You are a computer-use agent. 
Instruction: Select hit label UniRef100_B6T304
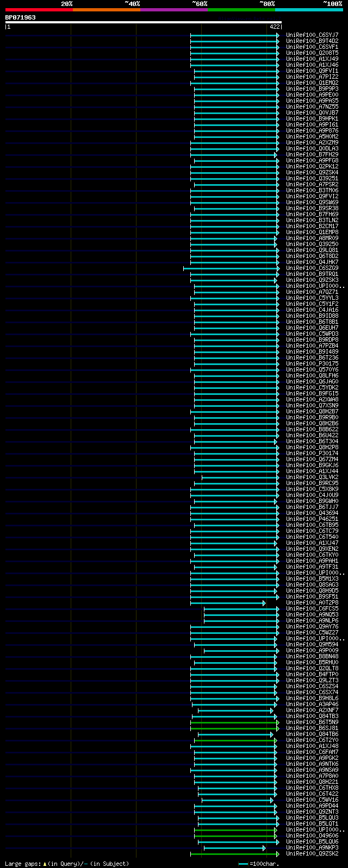tap(312, 441)
